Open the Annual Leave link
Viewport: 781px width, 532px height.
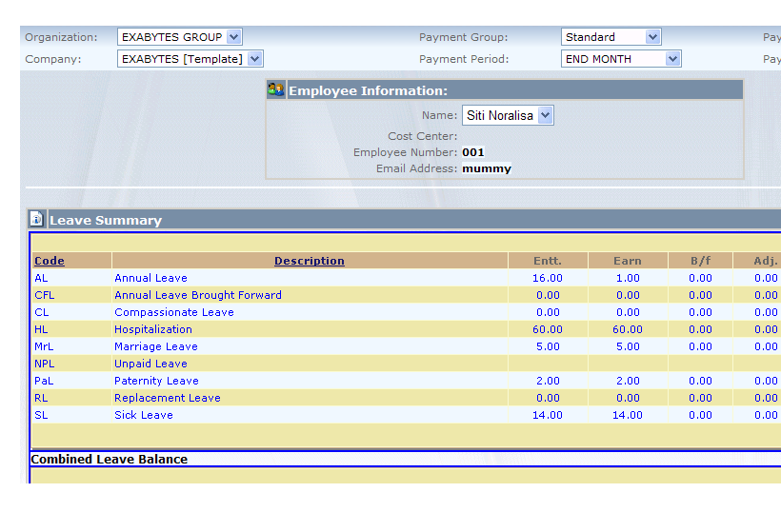(x=150, y=278)
